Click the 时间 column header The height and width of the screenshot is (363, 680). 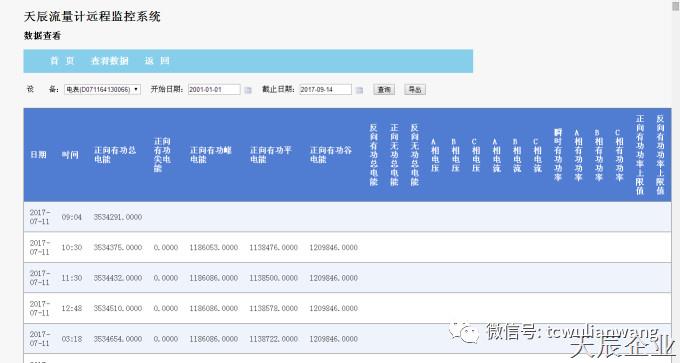point(70,155)
